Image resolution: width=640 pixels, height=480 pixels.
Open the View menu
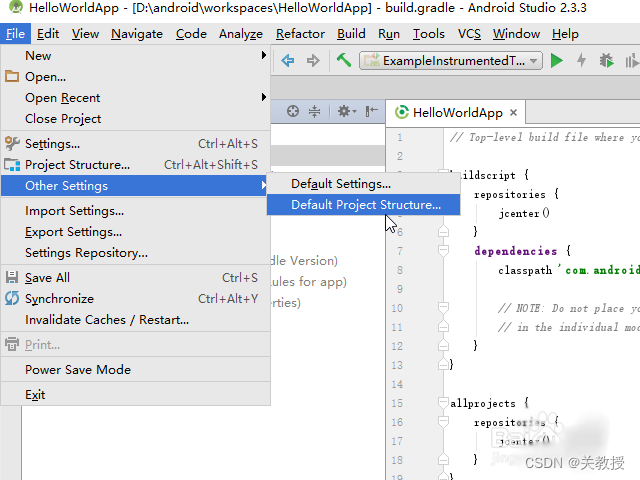(x=85, y=34)
